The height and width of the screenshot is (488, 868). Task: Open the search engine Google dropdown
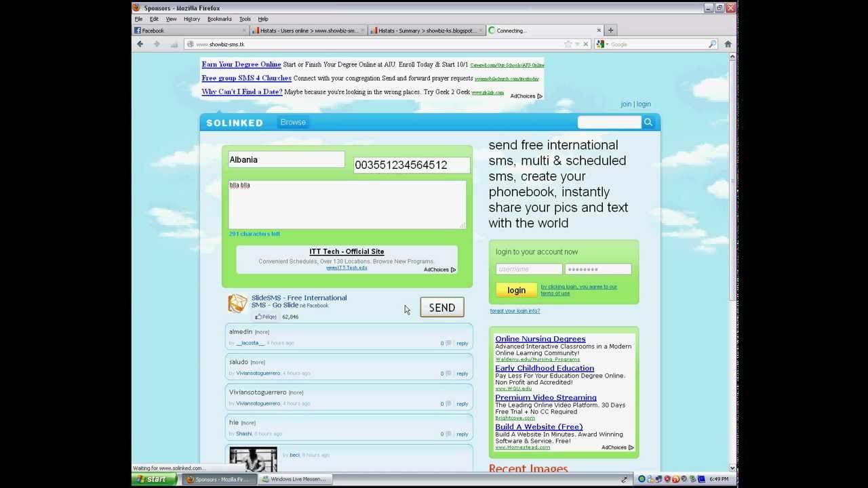(603, 44)
